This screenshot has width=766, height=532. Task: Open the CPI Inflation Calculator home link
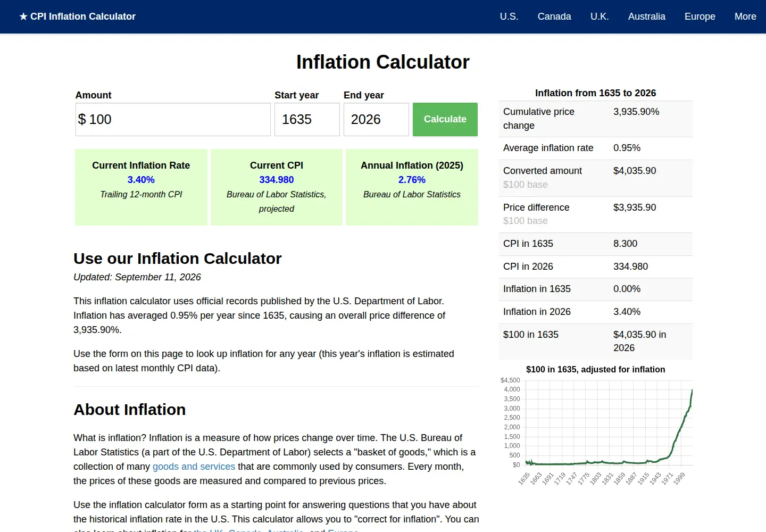[x=78, y=16]
